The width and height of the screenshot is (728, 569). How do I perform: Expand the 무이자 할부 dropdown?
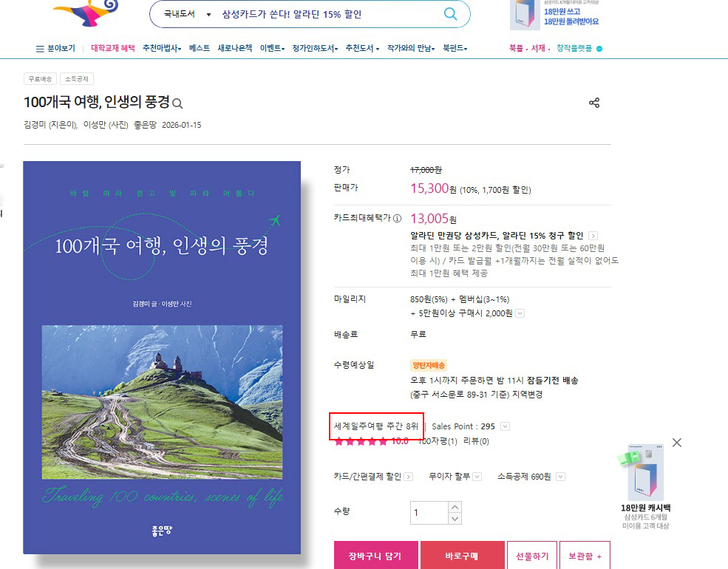coord(477,477)
